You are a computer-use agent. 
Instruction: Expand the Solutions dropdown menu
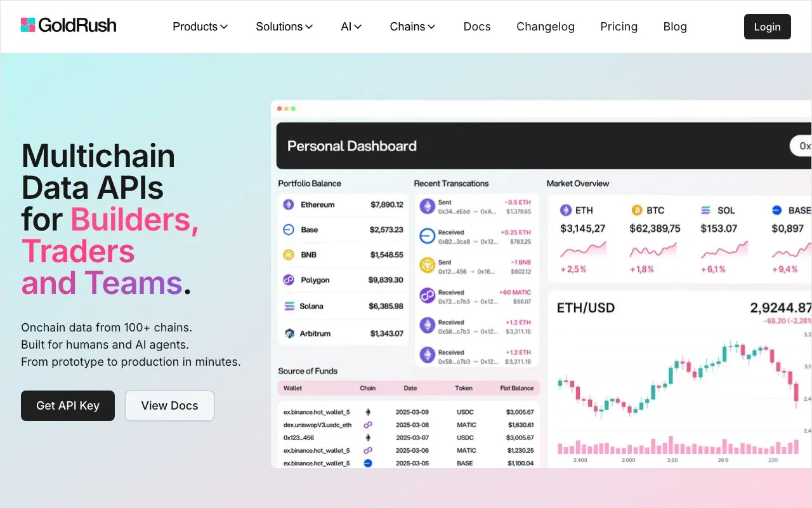point(285,27)
